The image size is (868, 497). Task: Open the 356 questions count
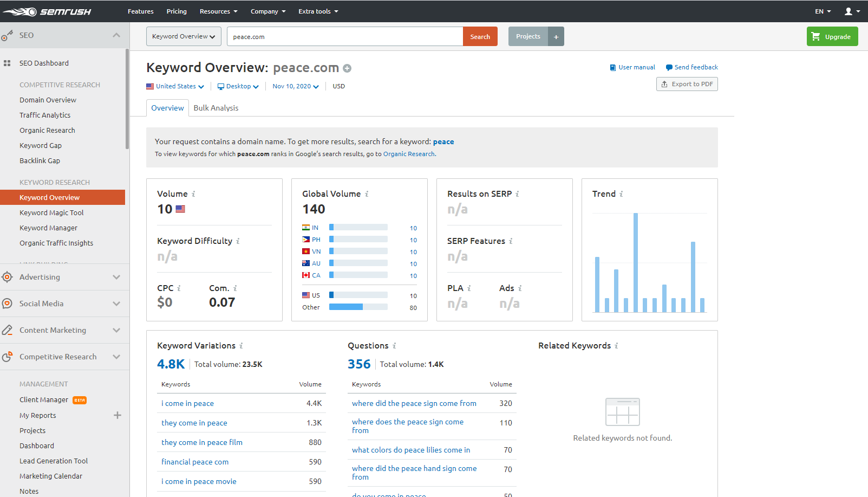[x=359, y=364]
